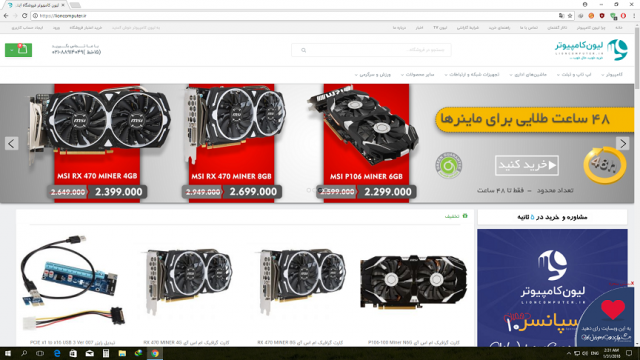This screenshot has height=360, width=640.
Task: Open the green shield extension icon
Action: [613, 16]
